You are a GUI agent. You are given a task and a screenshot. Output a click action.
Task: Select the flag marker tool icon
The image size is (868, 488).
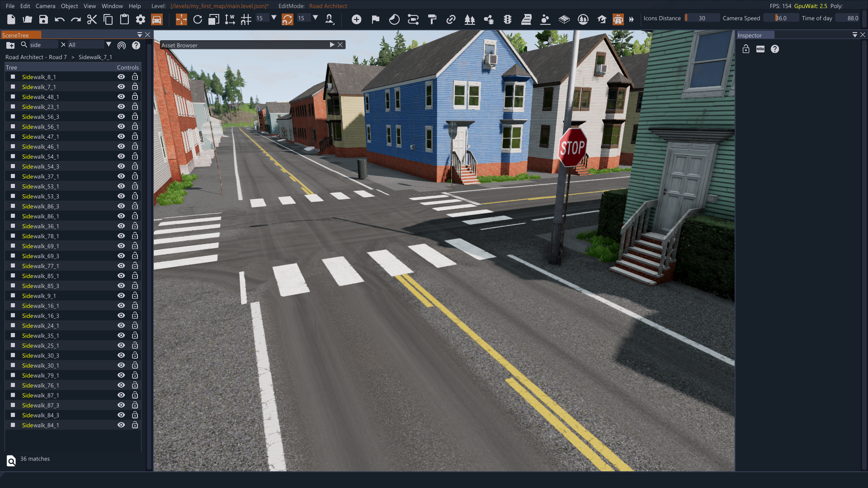click(376, 19)
